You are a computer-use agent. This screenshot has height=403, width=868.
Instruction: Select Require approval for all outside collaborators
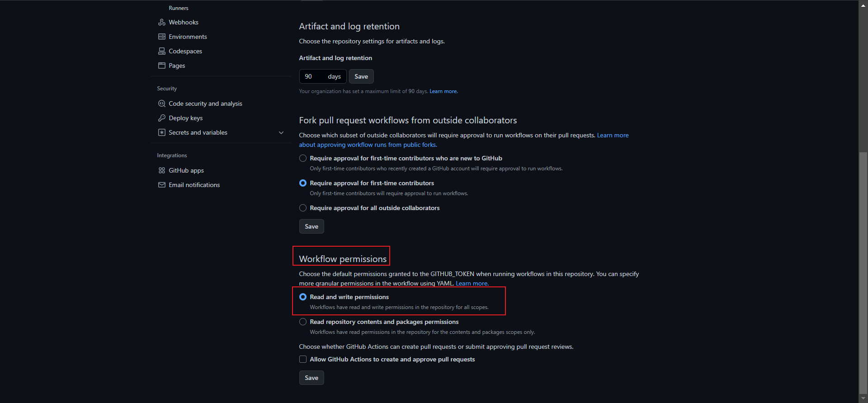pyautogui.click(x=303, y=208)
